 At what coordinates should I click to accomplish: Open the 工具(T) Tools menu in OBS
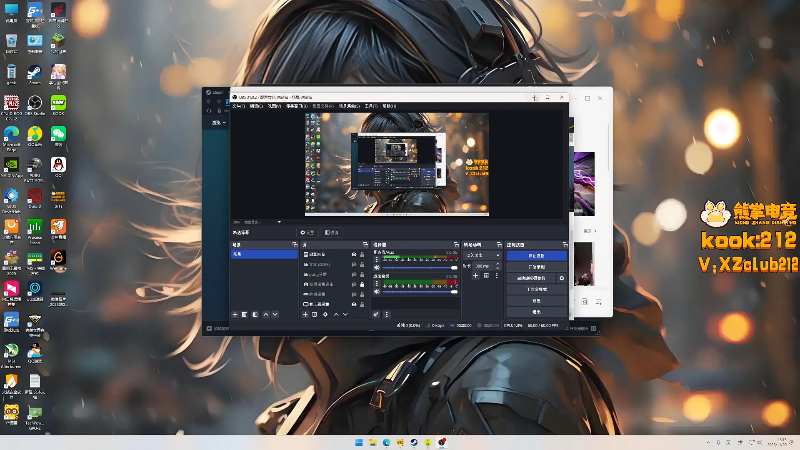pos(371,106)
